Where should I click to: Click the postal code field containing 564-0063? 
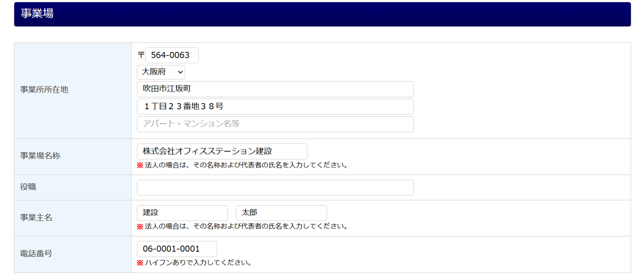(x=172, y=55)
